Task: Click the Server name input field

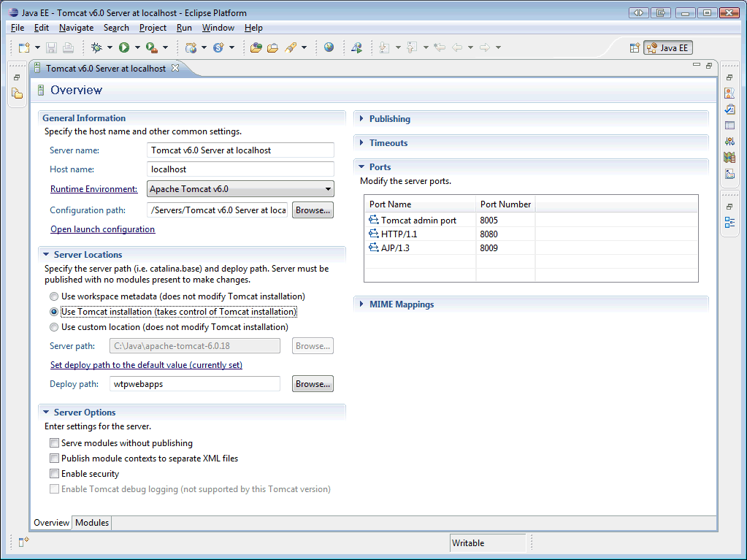Action: click(240, 150)
